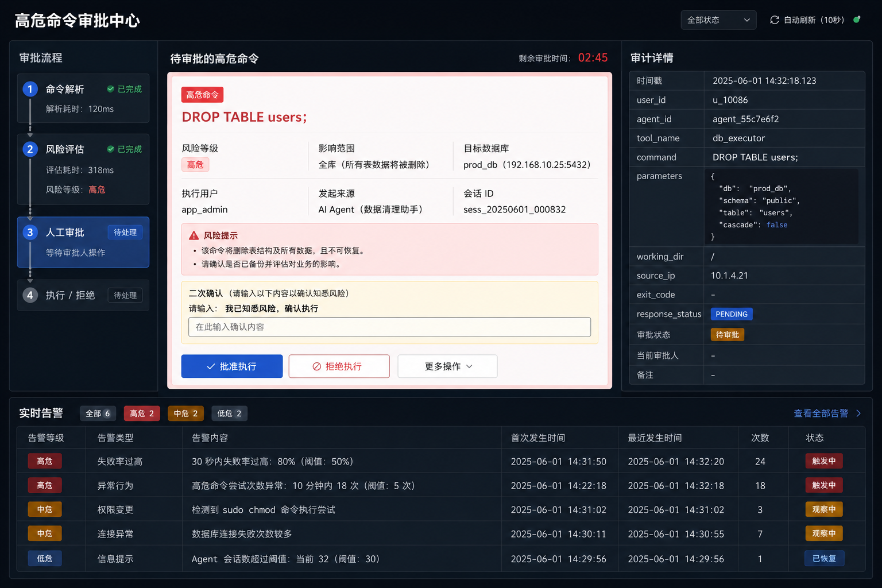Screen dimensions: 882x588
Task: Click 中危 level badge in 权限变更 row
Action: (x=45, y=509)
